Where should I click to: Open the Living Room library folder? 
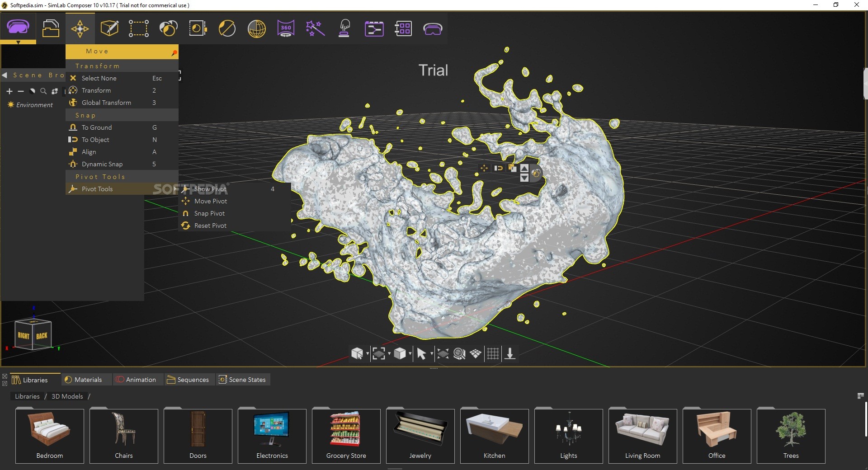pyautogui.click(x=642, y=436)
